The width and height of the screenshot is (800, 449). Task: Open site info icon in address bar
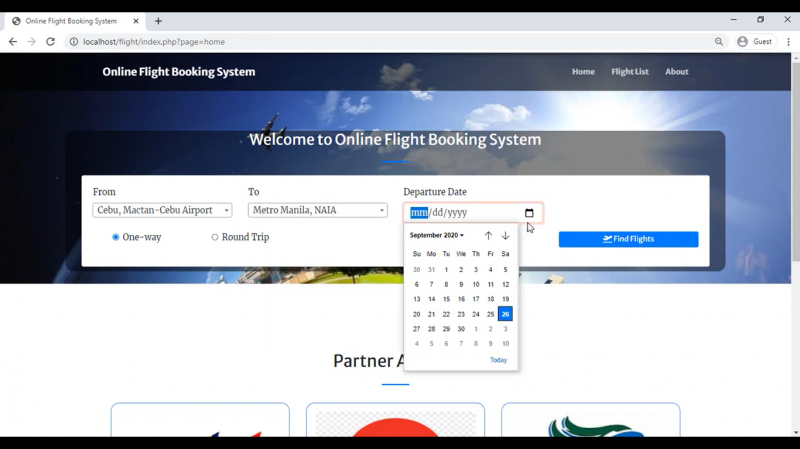pyautogui.click(x=74, y=42)
